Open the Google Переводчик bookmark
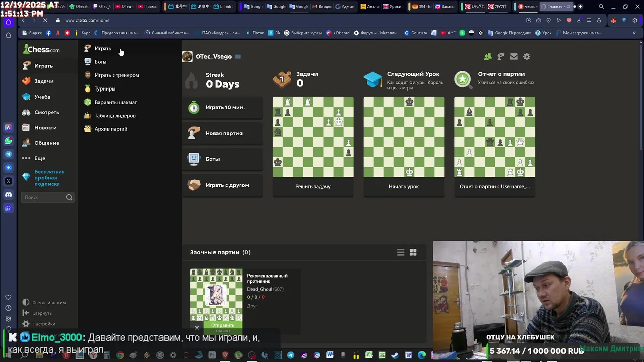Screen dimensions: 644x362 tap(509, 33)
